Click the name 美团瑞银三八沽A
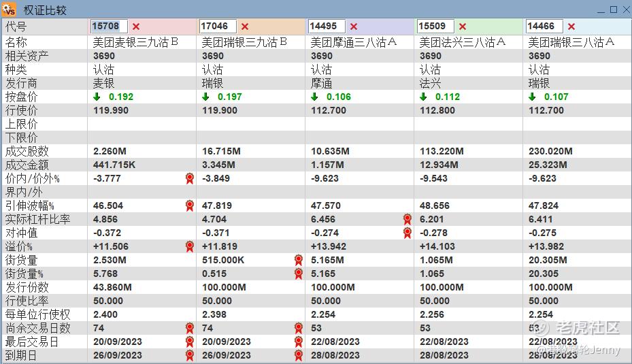Viewport: 632px width, 364px height. pyautogui.click(x=571, y=42)
